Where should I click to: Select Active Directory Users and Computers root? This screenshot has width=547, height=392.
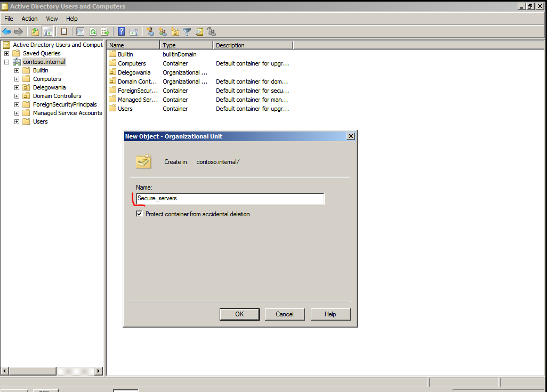(x=58, y=45)
